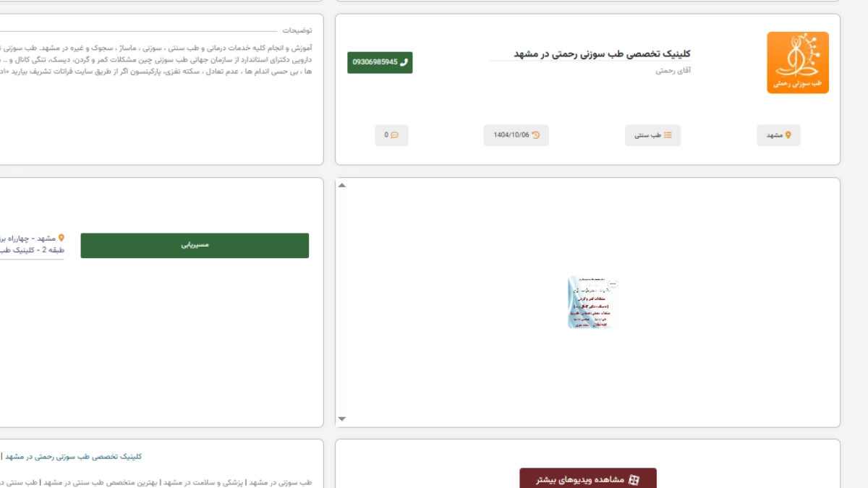Image resolution: width=868 pixels, height=488 pixels.
Task: Click the آقای رحمتی owner name
Action: (673, 71)
